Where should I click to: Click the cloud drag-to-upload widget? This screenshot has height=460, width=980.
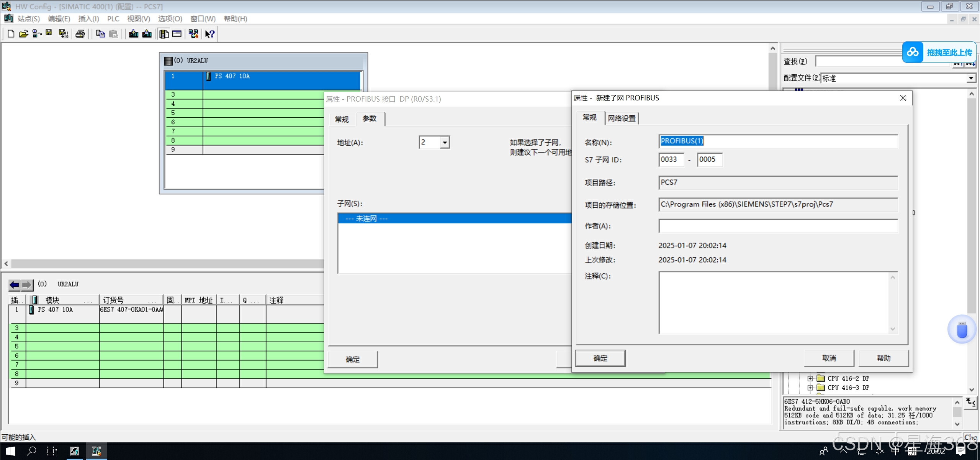pyautogui.click(x=939, y=52)
